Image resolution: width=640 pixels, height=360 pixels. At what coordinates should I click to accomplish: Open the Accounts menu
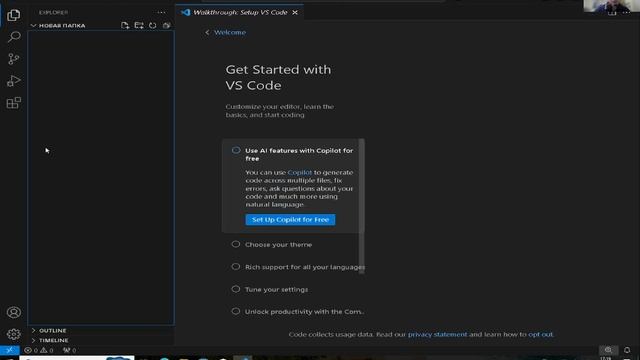(13, 312)
